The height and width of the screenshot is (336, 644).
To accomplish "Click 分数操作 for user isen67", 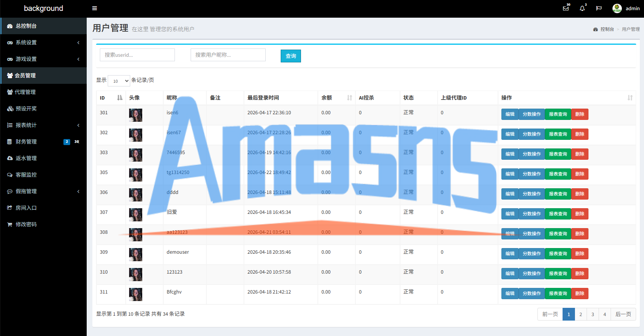I will (531, 134).
